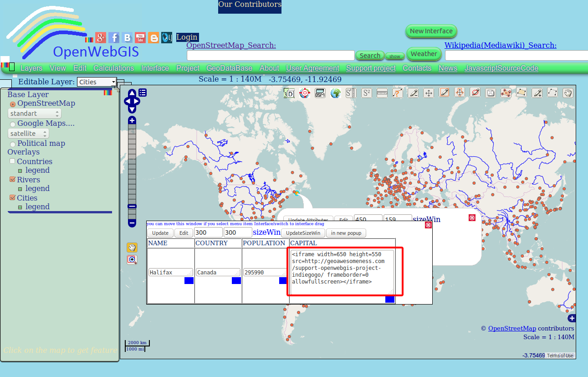Open the Calculations menu
This screenshot has width=588, height=377.
pos(114,68)
